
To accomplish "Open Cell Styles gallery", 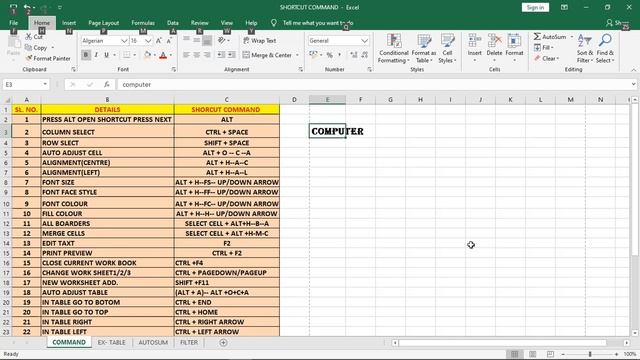I will click(447, 49).
